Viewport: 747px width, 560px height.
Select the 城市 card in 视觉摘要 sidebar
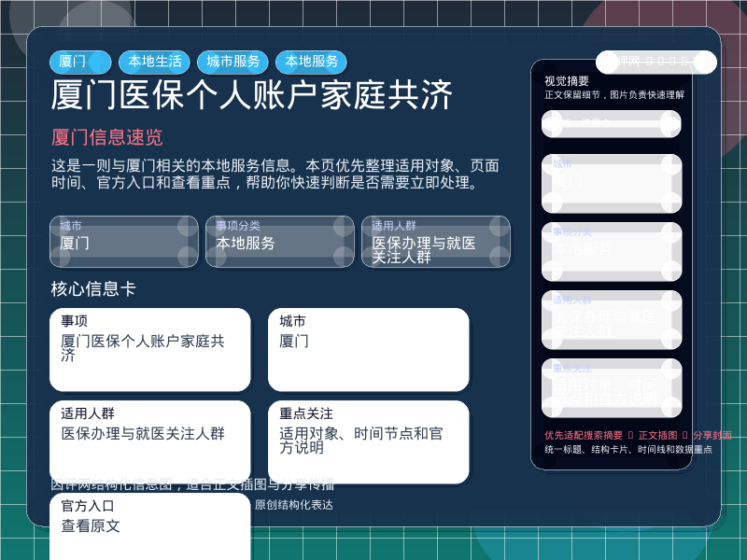pos(612,183)
